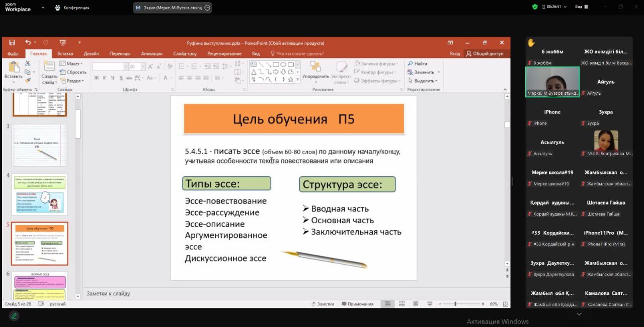Switch to the Рецензирование tab
The width and height of the screenshot is (644, 327).
coord(224,53)
